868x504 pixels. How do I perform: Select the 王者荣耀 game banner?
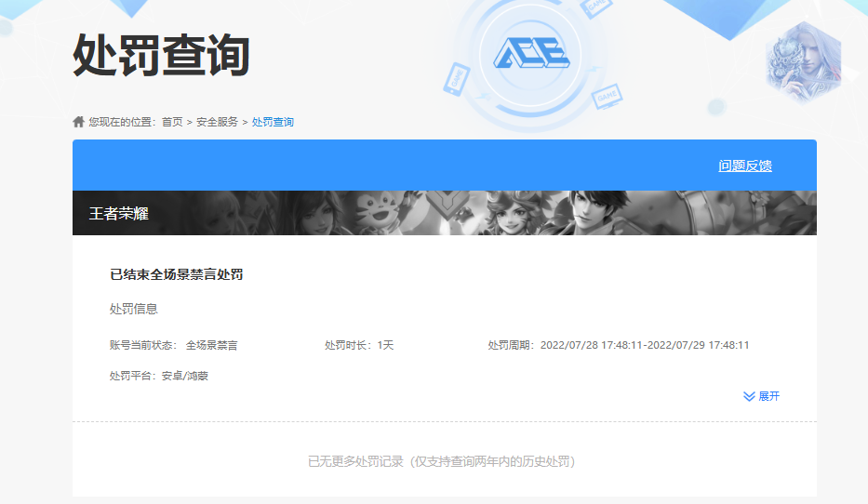(x=445, y=213)
